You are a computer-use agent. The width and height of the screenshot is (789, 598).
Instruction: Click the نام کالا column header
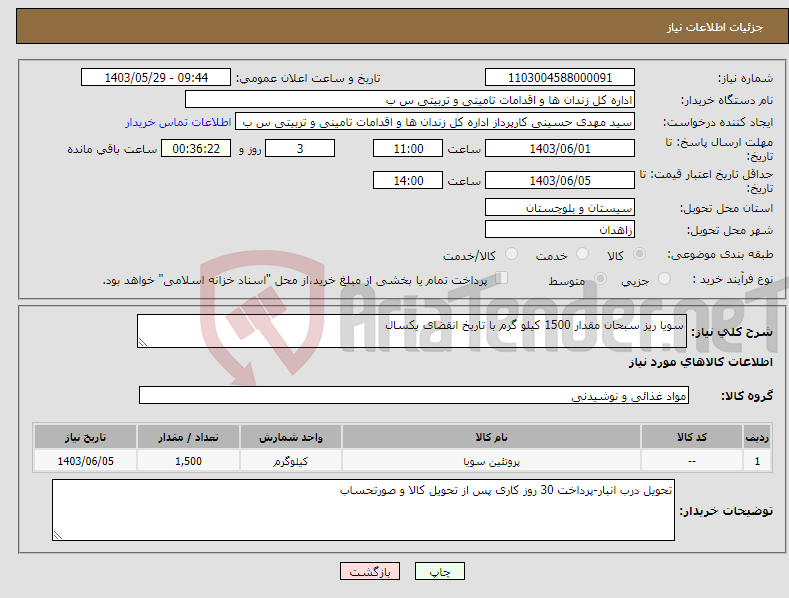[491, 437]
